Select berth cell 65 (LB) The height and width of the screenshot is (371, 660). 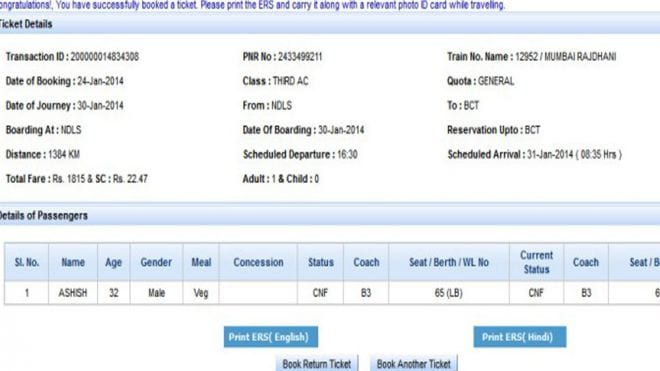[449, 293]
